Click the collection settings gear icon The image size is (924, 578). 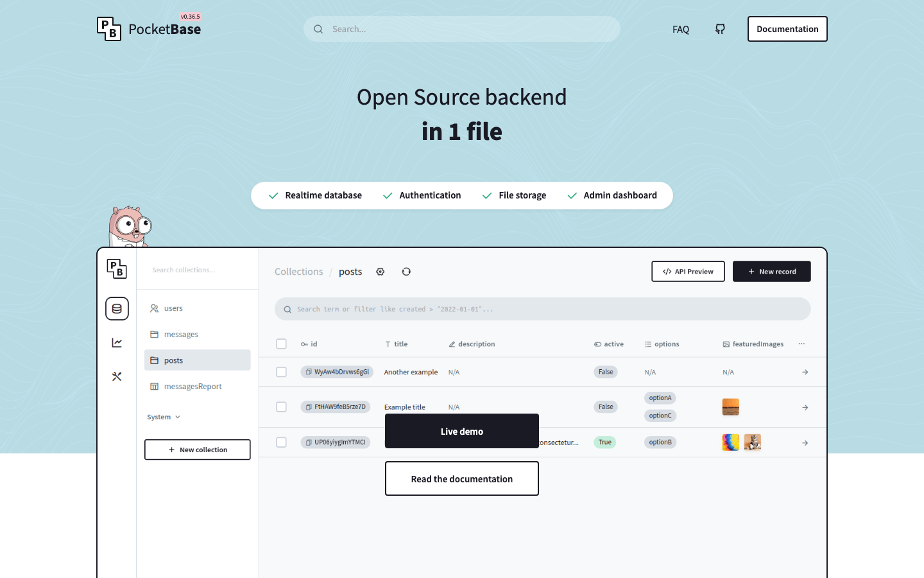(381, 272)
